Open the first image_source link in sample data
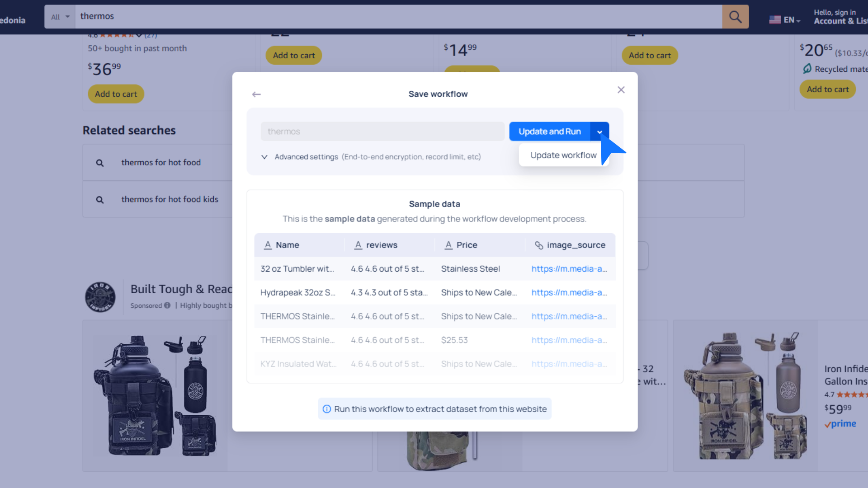The image size is (868, 488). (569, 269)
